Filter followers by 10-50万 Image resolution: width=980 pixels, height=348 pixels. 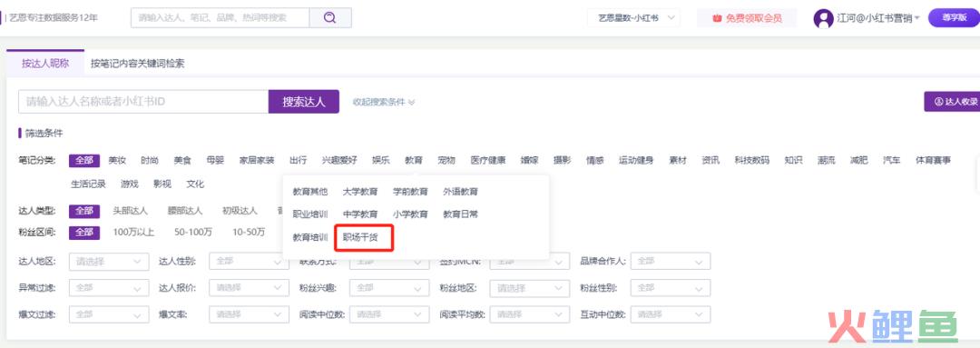(249, 233)
